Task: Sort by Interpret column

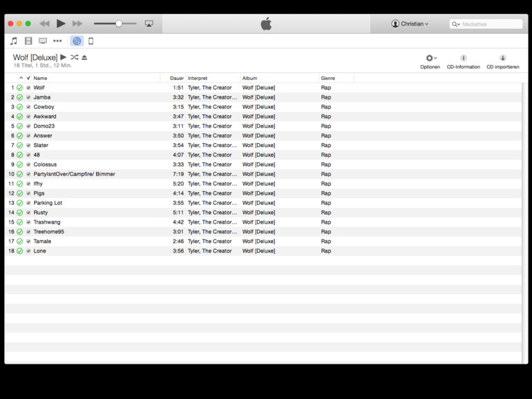Action: (x=213, y=78)
